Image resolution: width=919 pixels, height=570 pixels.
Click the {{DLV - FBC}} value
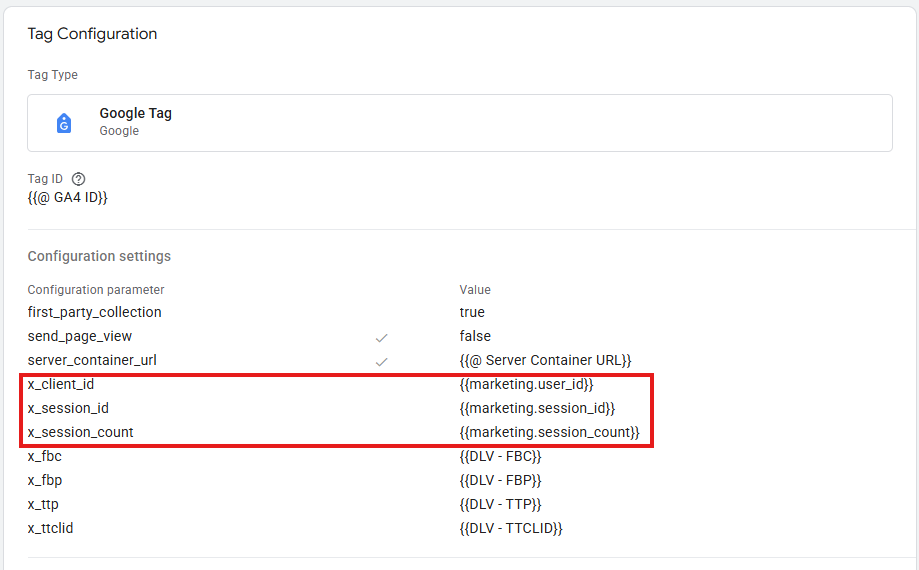[x=500, y=456]
